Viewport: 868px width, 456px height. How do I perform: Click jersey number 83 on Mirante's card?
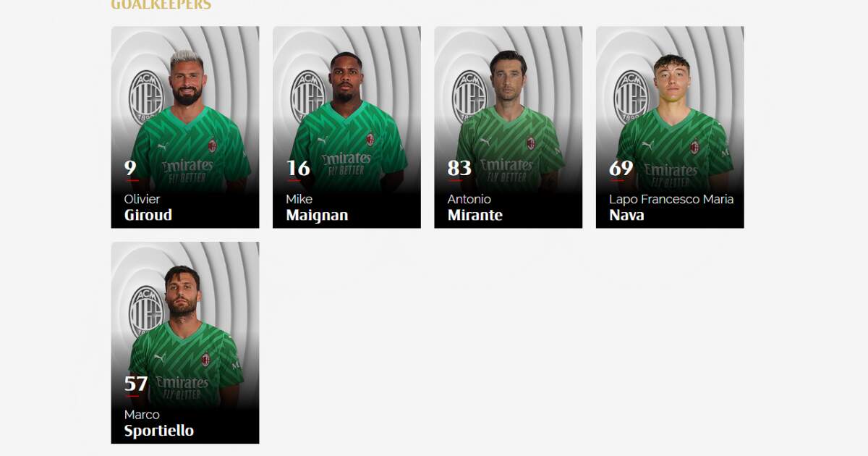(460, 169)
